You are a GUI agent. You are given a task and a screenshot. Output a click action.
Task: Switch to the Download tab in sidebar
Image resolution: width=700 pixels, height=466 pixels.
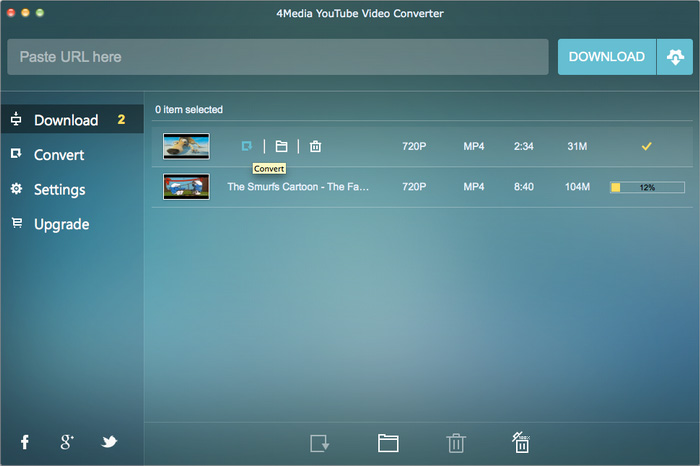pyautogui.click(x=66, y=120)
